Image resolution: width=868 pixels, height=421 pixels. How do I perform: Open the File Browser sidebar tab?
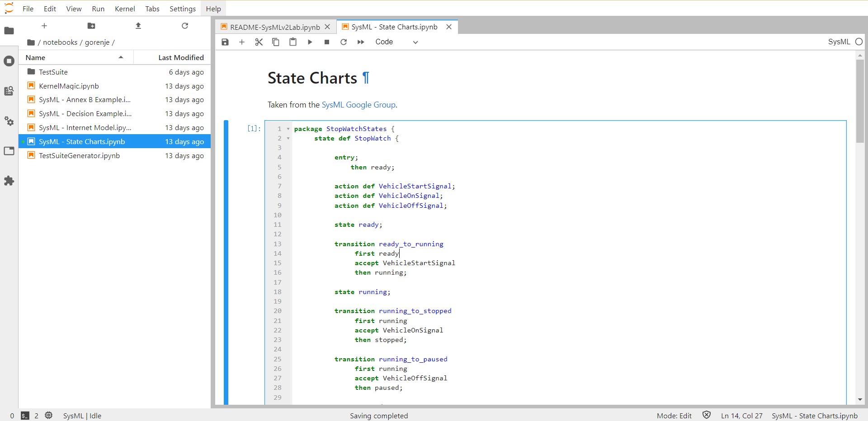tap(9, 31)
